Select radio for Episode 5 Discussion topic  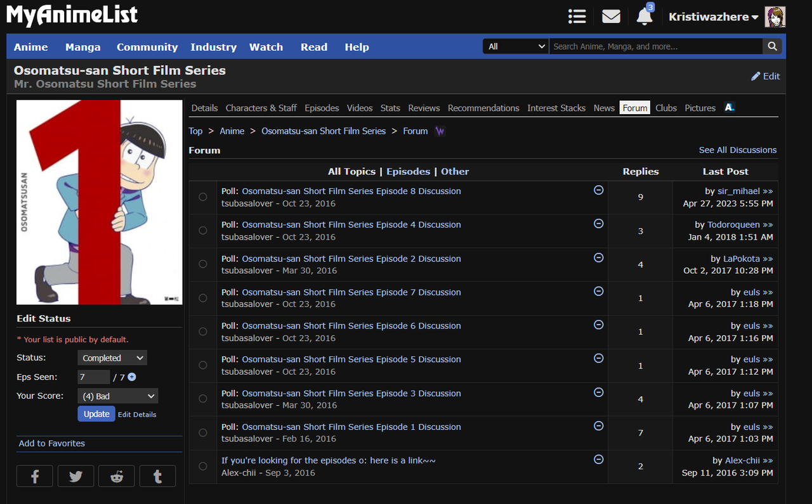(x=203, y=365)
